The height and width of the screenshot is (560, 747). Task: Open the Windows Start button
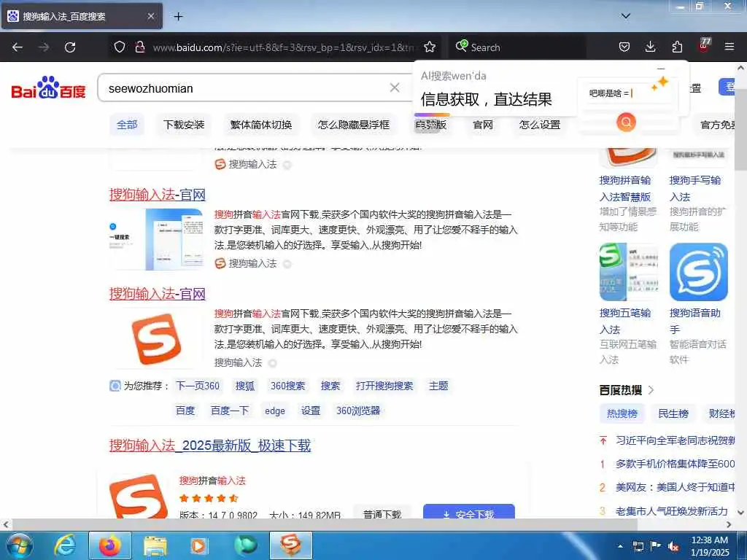(x=19, y=545)
